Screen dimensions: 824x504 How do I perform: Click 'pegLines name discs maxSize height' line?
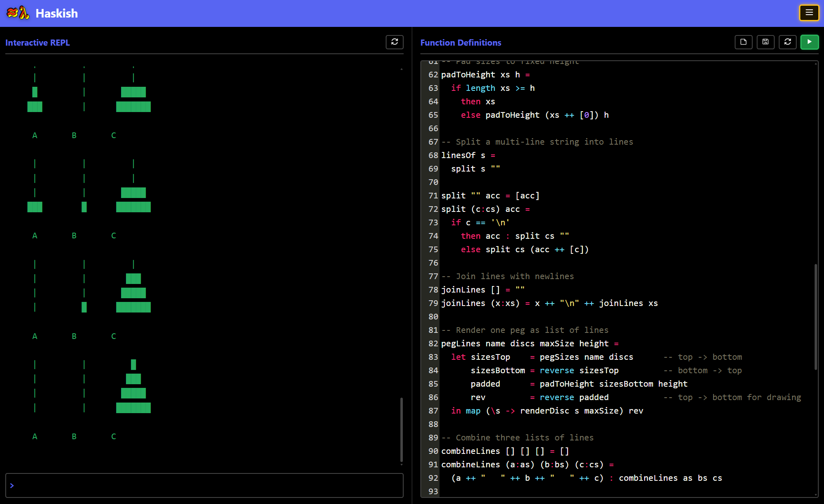click(530, 343)
